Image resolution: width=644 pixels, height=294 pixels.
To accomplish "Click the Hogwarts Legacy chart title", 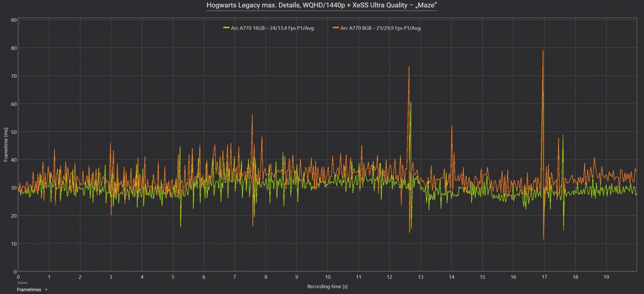I will click(x=321, y=5).
